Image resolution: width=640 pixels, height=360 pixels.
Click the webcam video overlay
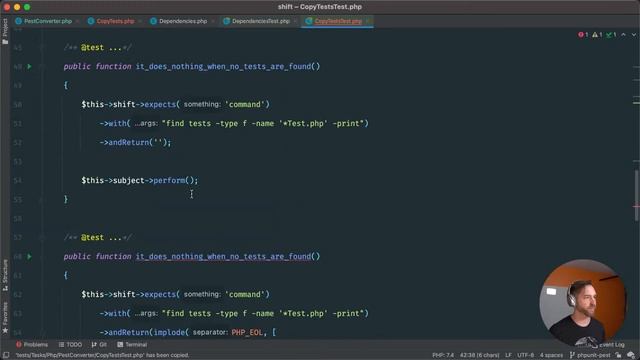(x=582, y=303)
